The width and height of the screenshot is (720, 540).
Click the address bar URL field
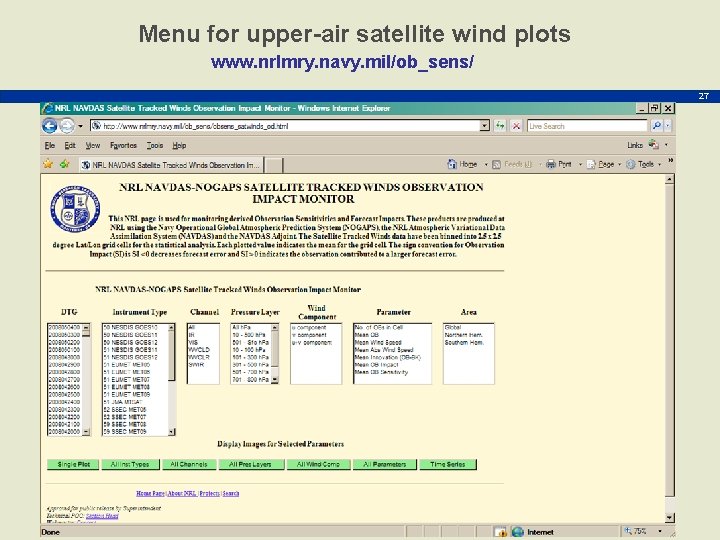pyautogui.click(x=285, y=126)
